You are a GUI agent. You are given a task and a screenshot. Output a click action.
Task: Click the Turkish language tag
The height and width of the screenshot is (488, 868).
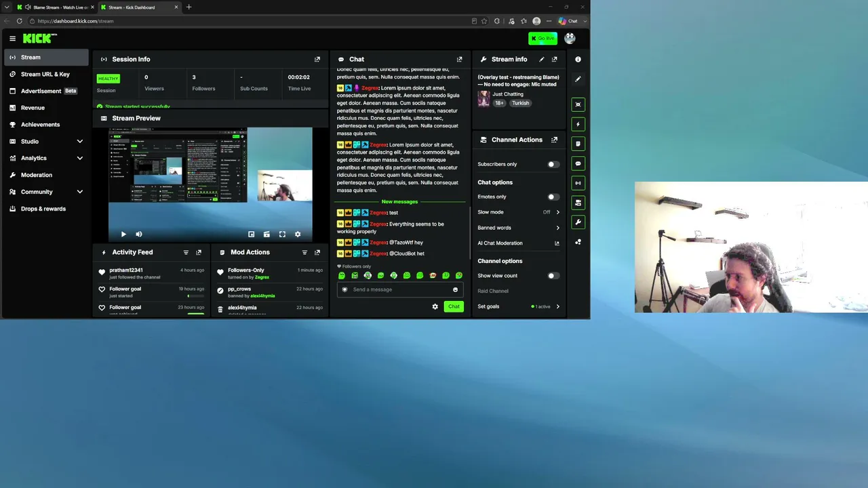coord(520,103)
